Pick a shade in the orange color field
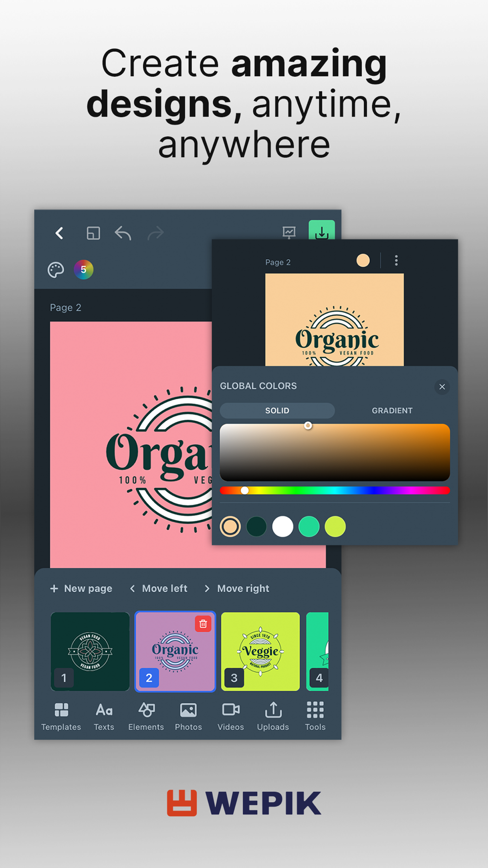488x868 pixels. (x=335, y=453)
